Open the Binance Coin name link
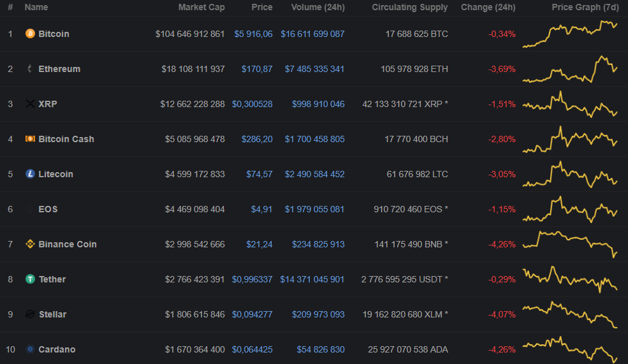 [x=68, y=244]
